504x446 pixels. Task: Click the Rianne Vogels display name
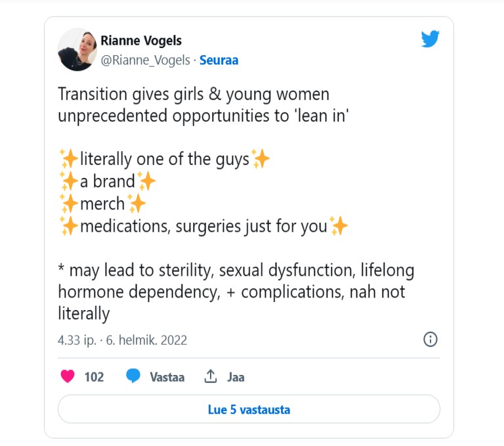140,41
